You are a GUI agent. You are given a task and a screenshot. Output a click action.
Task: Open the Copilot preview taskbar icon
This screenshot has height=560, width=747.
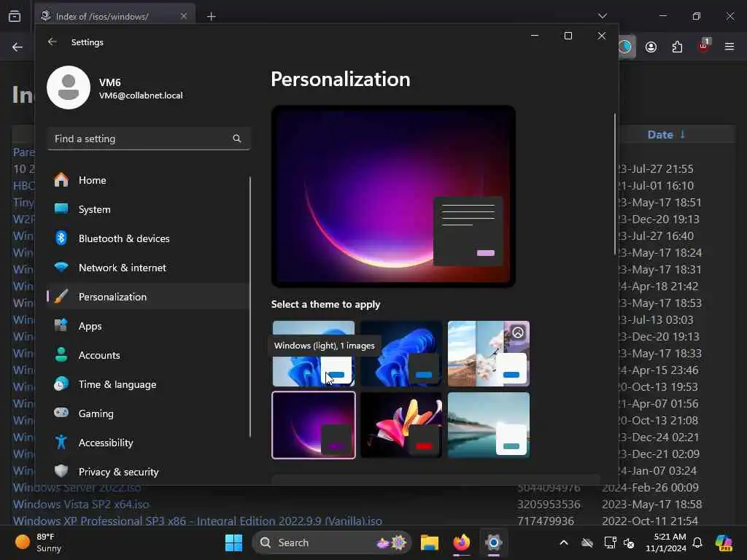click(724, 542)
